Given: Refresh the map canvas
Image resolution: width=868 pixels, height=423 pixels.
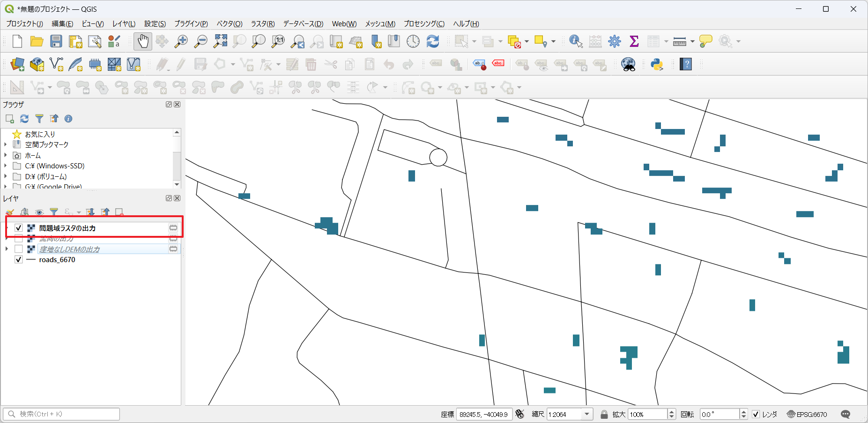Looking at the screenshot, I should [x=433, y=41].
